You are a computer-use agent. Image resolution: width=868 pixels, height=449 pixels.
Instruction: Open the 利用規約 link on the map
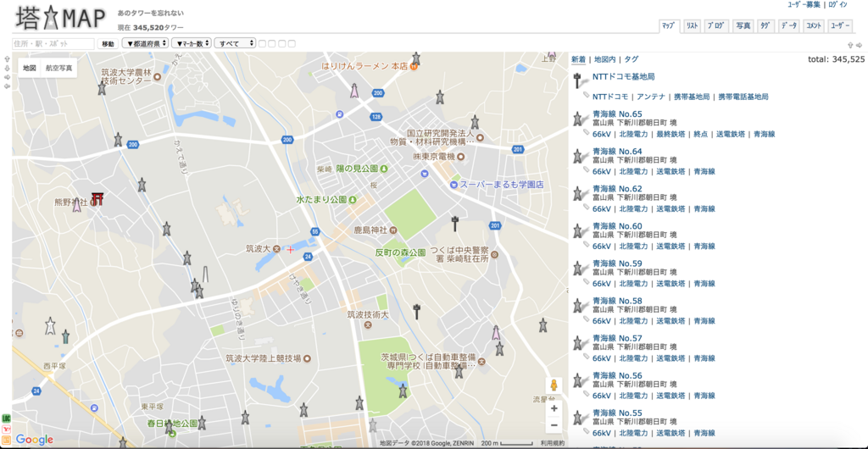(553, 443)
